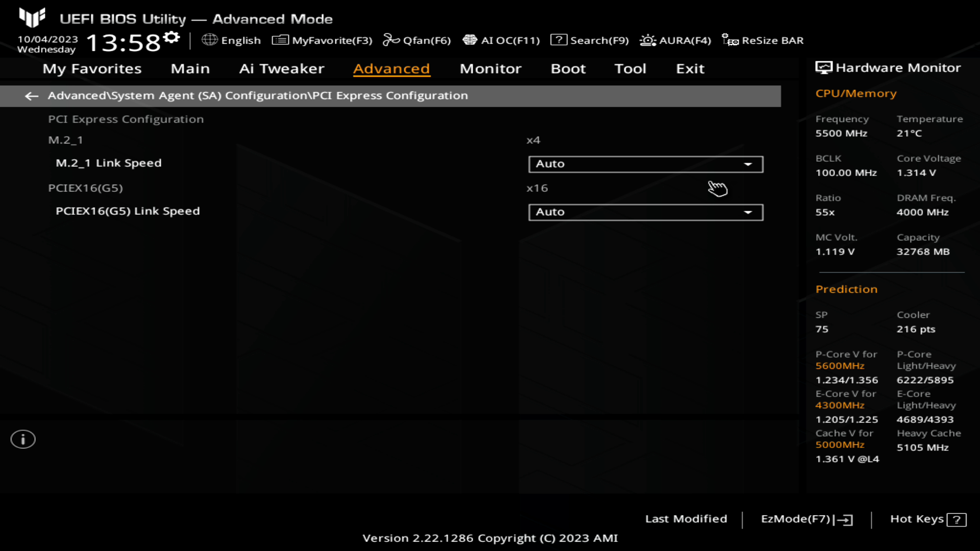Switch to EzMode(F7)
Screen dimensions: 980x551
[806, 519]
